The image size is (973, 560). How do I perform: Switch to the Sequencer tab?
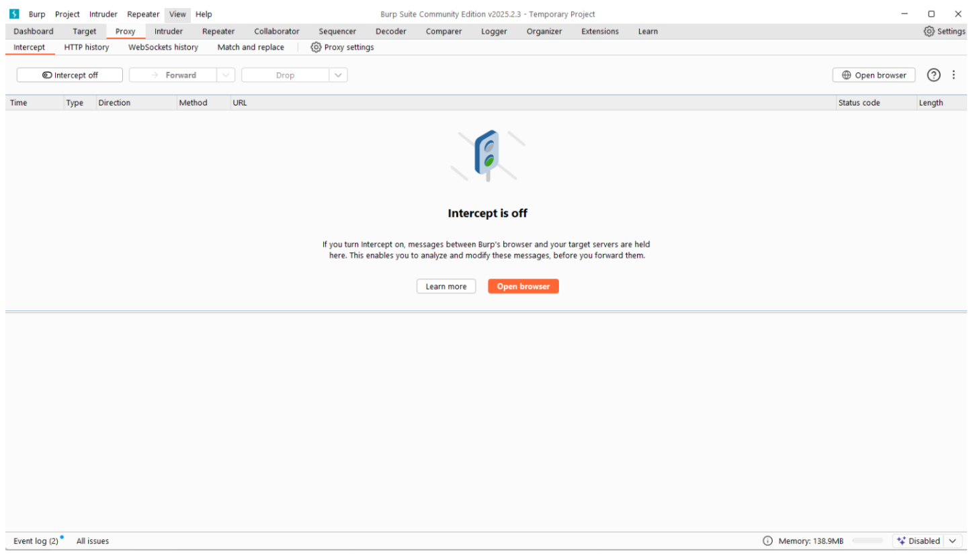337,31
